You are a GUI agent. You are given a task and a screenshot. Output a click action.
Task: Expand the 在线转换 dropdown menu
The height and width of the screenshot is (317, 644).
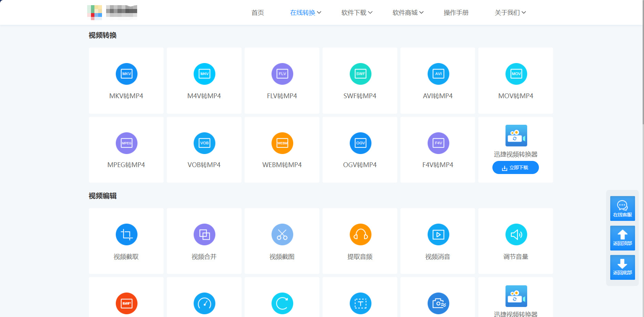coord(306,13)
